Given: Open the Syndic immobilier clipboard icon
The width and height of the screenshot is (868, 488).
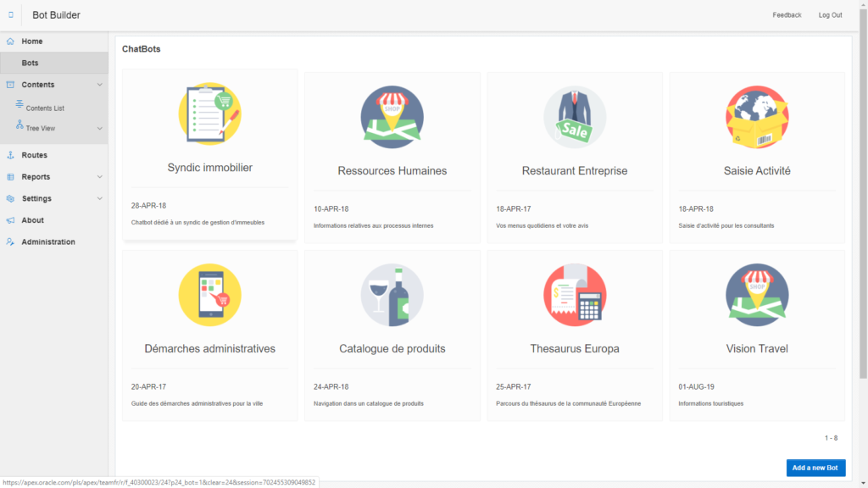Looking at the screenshot, I should pyautogui.click(x=210, y=114).
